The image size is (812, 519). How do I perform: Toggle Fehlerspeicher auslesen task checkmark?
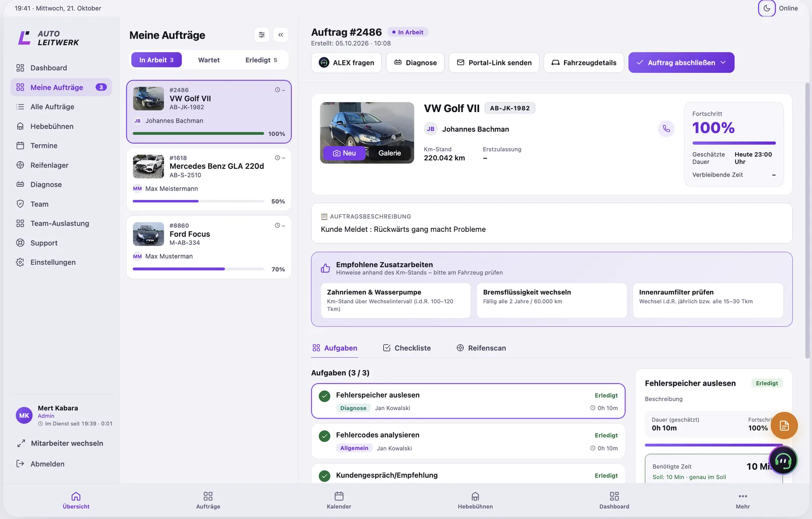tap(325, 396)
